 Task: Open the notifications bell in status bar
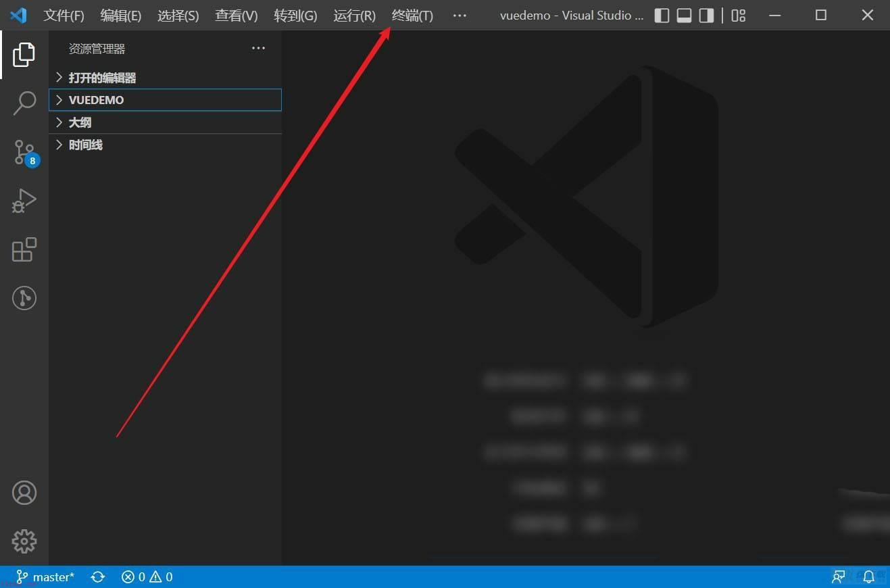point(869,577)
